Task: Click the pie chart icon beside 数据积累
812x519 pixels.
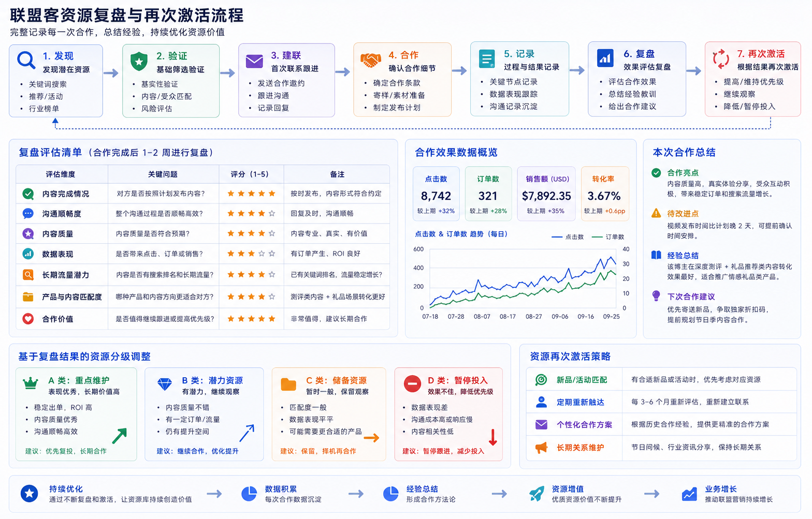Action: (x=249, y=494)
